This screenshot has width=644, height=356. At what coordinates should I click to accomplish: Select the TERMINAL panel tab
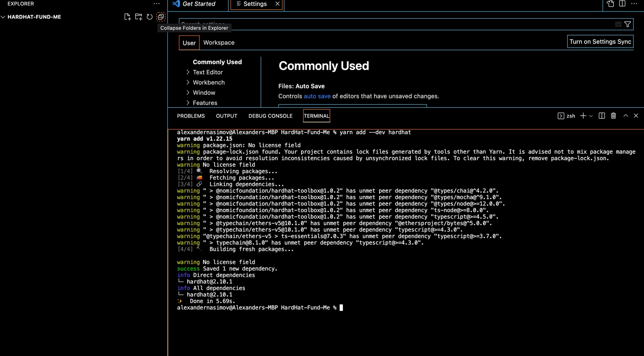[316, 116]
